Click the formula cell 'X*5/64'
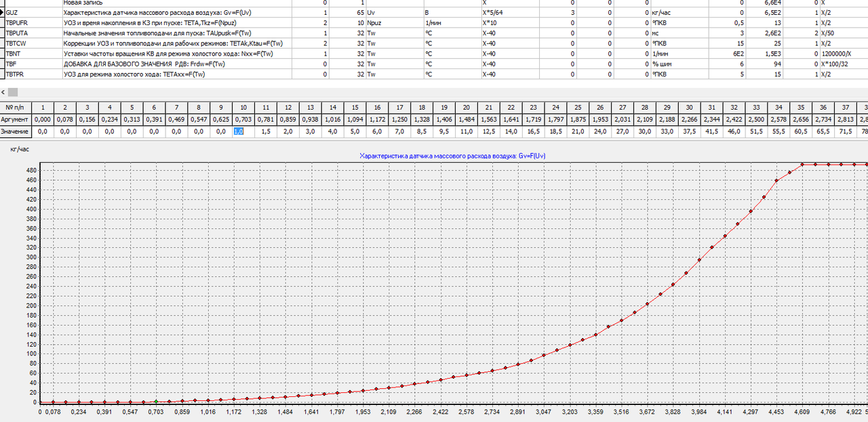Screen dimensions: 868x422 pyautogui.click(x=492, y=13)
